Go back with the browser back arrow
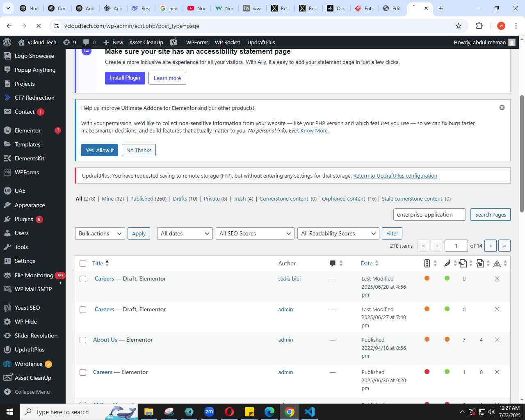 (x=9, y=26)
